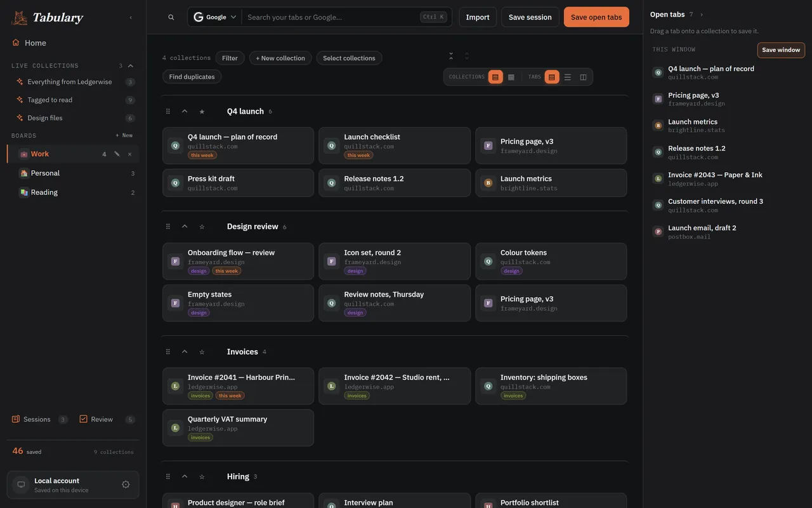
Task: Click the Invoices collection drag handle
Action: (x=168, y=352)
